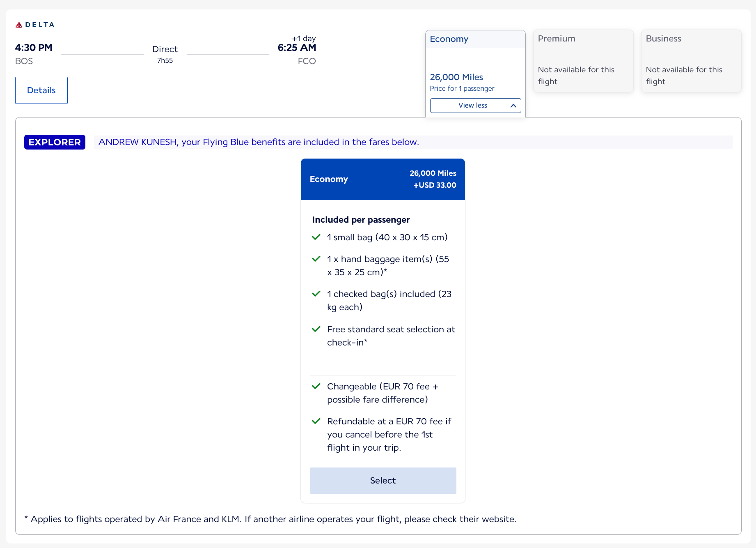The image size is (756, 548).
Task: Click the checkmark beside Refundable
Action: click(x=316, y=421)
